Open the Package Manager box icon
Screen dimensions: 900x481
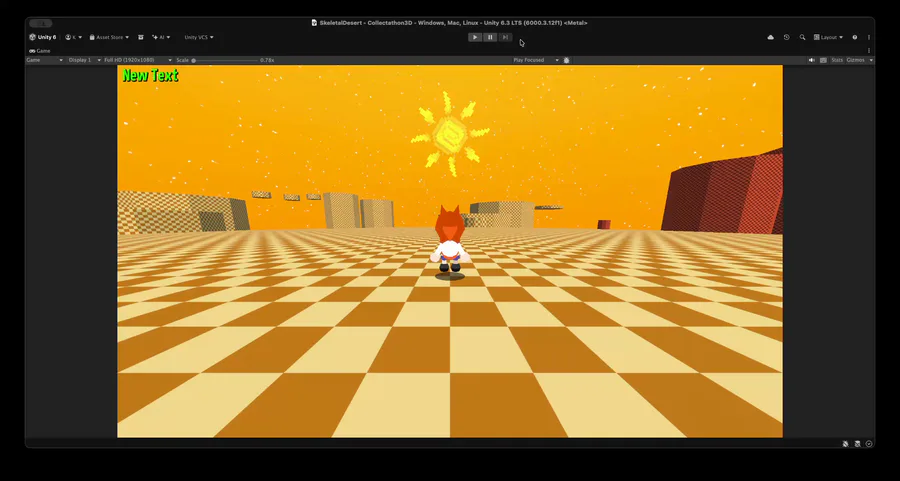pyautogui.click(x=141, y=37)
